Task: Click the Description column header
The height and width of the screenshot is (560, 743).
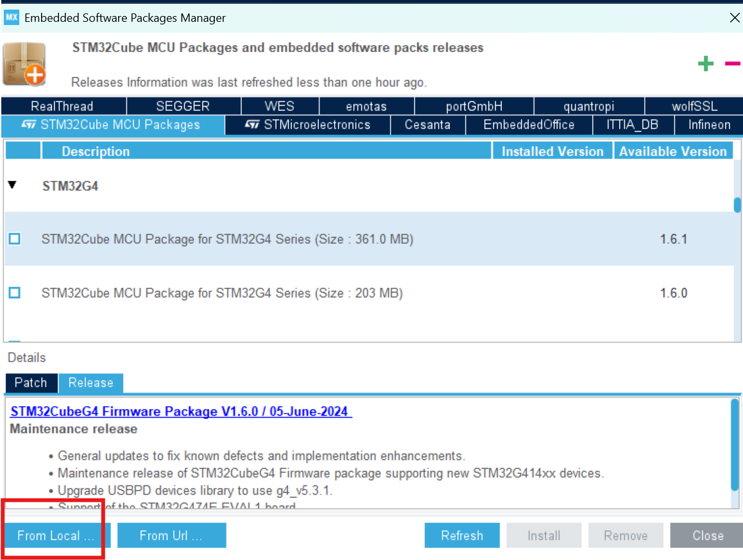Action: pos(267,151)
